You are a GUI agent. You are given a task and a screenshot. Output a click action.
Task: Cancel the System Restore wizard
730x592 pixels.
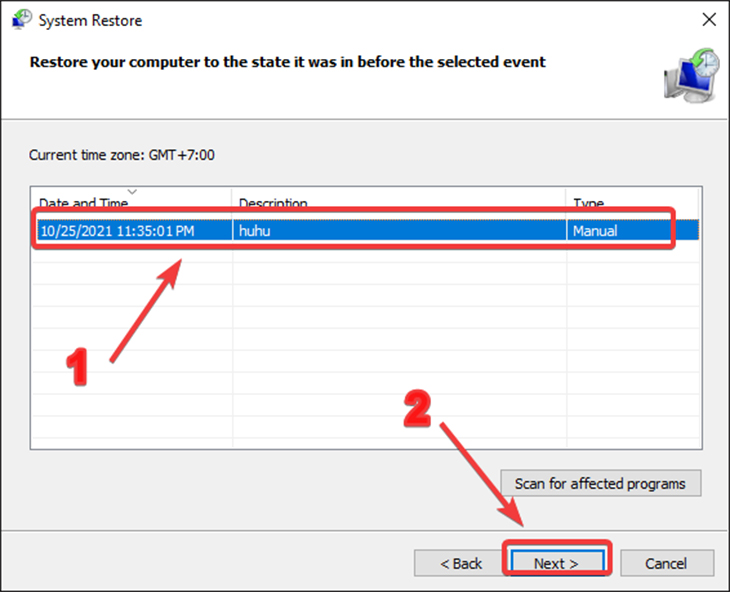(666, 563)
